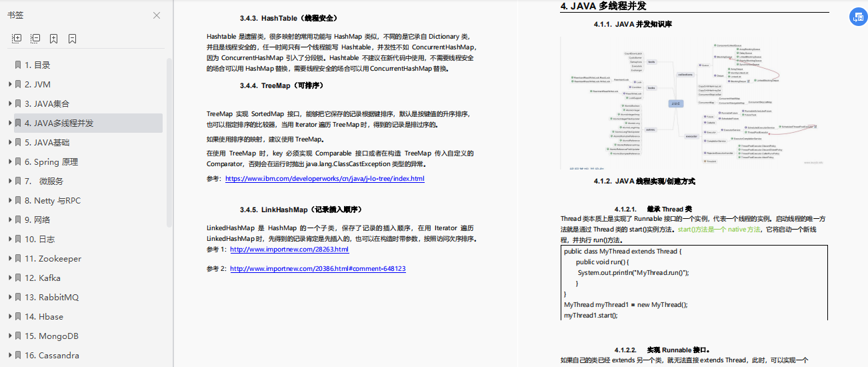Viewport: 868px width, 367px height.
Task: Expand the 5. JAVA基础 bookmark arrow
Action: click(x=10, y=142)
